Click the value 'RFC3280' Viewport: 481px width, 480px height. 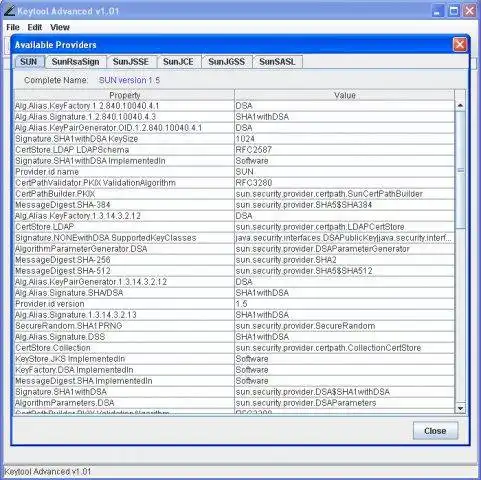345,183
